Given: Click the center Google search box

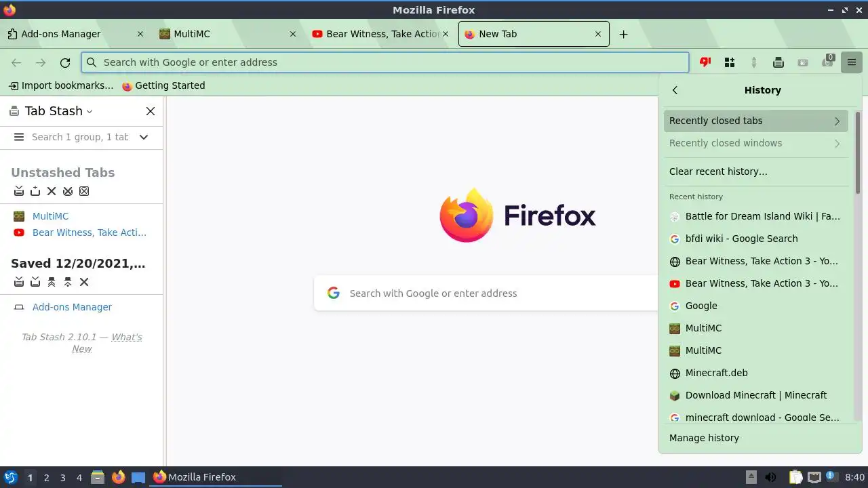Looking at the screenshot, I should click(486, 293).
